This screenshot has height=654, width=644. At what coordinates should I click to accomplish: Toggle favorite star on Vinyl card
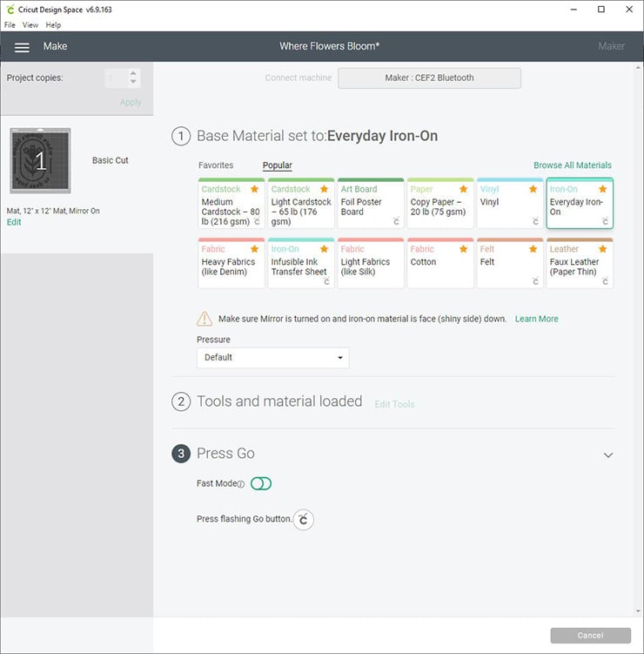(x=533, y=189)
